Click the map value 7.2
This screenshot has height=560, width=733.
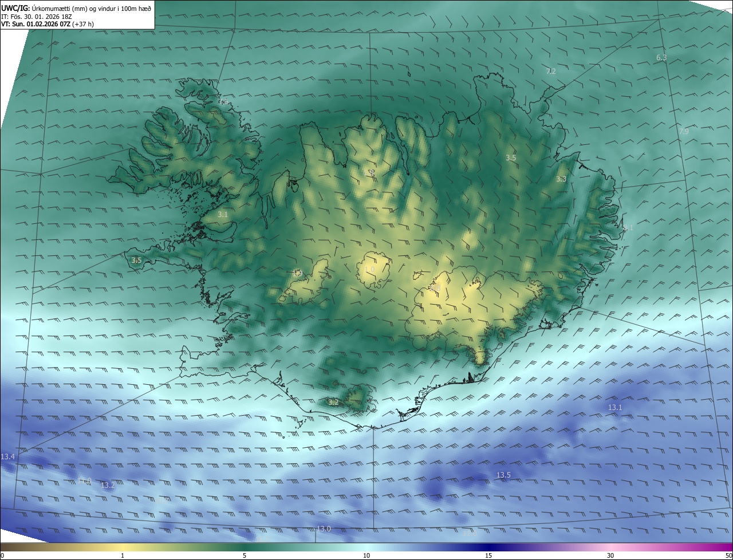pyautogui.click(x=551, y=72)
